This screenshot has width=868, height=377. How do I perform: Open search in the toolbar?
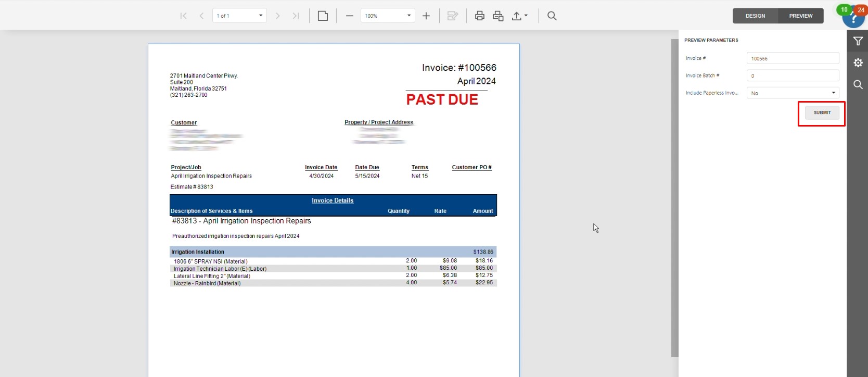pyautogui.click(x=552, y=16)
